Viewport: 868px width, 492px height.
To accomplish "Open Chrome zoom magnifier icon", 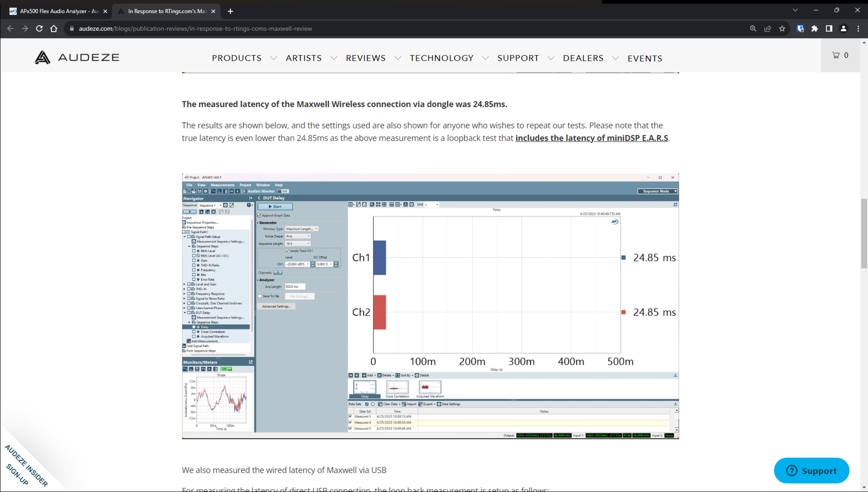I will [x=753, y=29].
